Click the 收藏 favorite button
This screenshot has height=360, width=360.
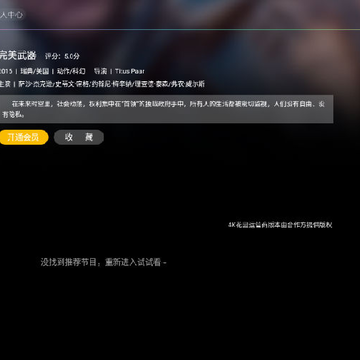click(79, 137)
